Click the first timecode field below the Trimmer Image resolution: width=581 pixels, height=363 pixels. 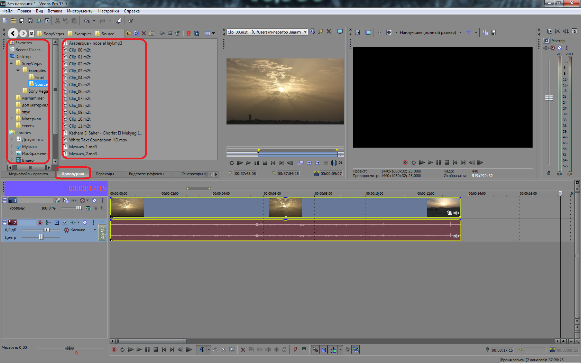pyautogui.click(x=245, y=173)
